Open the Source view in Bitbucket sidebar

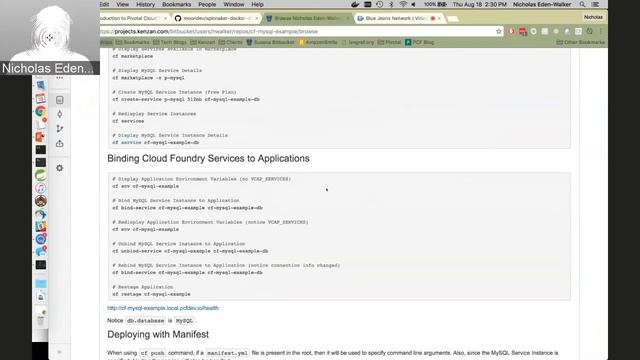[x=60, y=100]
